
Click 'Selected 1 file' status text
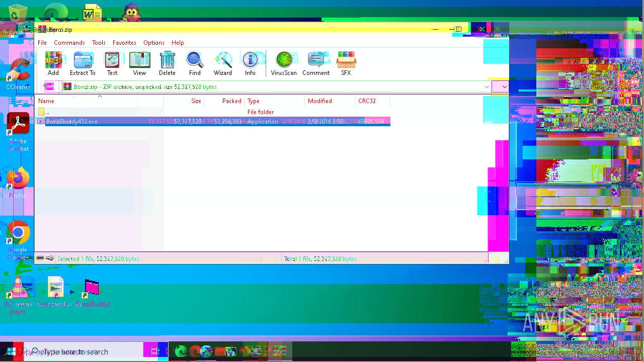(x=99, y=259)
